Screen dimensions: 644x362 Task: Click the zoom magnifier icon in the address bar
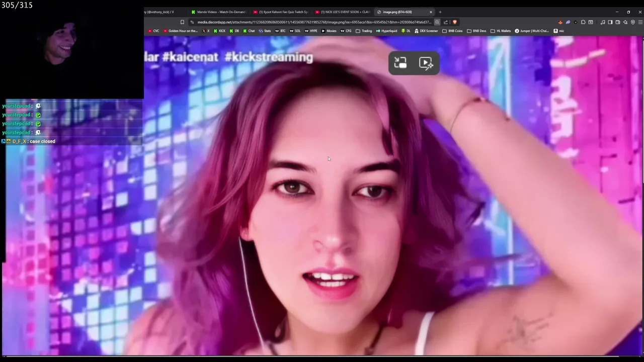tap(437, 22)
